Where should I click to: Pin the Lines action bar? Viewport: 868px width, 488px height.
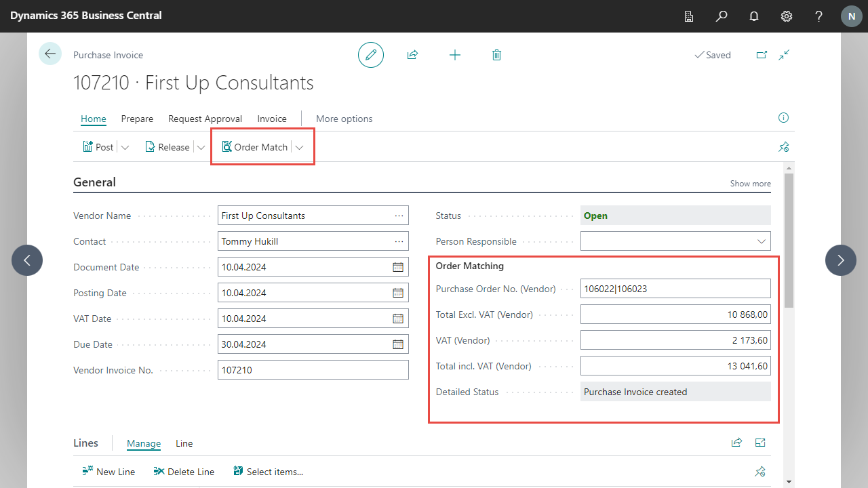coord(760,472)
